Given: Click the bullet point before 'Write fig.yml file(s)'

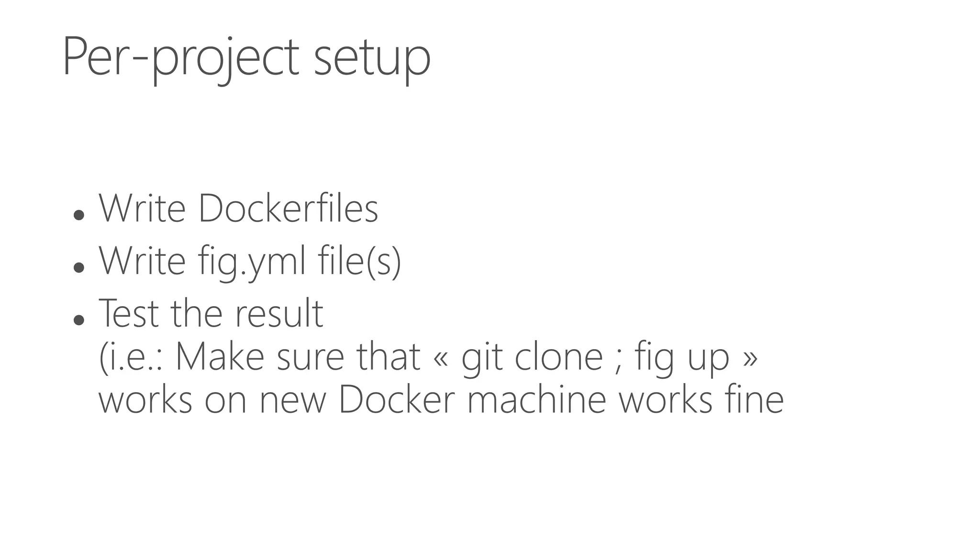Looking at the screenshot, I should pos(79,267).
